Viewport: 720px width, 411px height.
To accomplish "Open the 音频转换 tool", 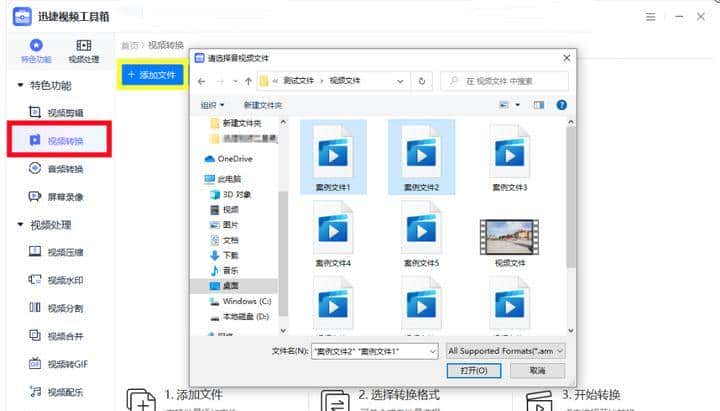I will (x=56, y=169).
